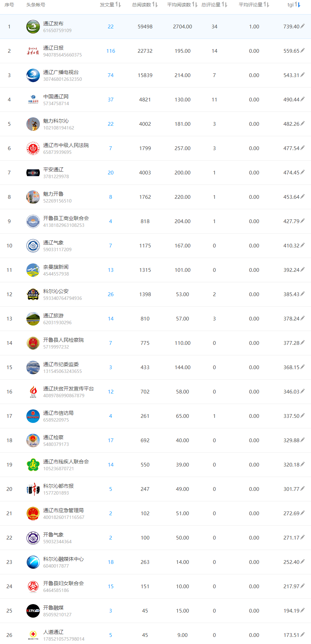Toggle tgi column sort order
Viewport: 311px width, 644px height.
[x=297, y=5]
